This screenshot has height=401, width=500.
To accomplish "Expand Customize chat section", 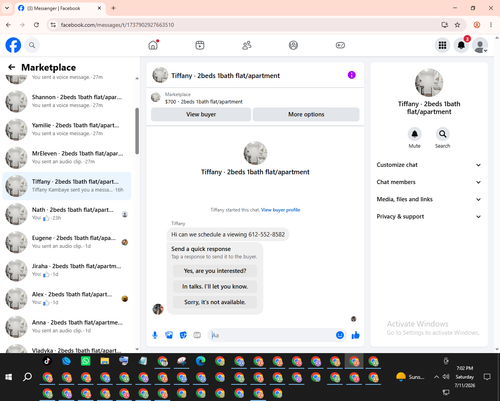I will pos(429,165).
